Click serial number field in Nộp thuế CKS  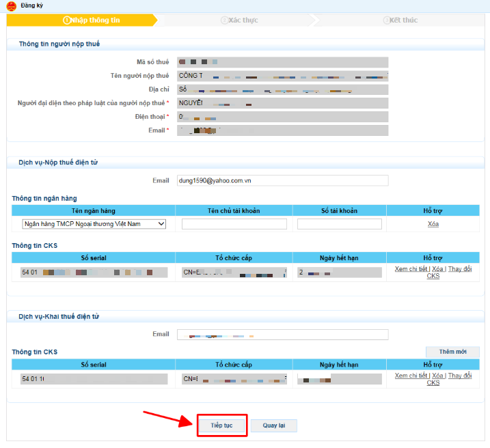[x=94, y=272]
